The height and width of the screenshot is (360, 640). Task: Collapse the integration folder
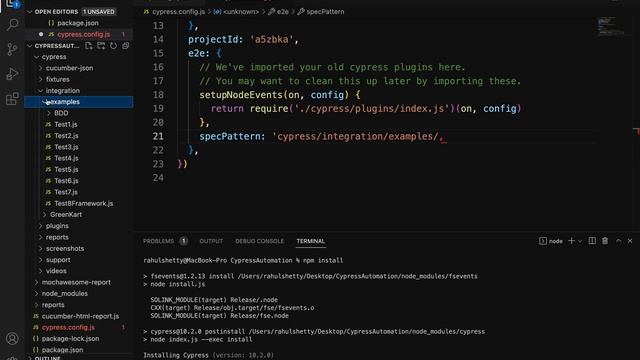41,91
